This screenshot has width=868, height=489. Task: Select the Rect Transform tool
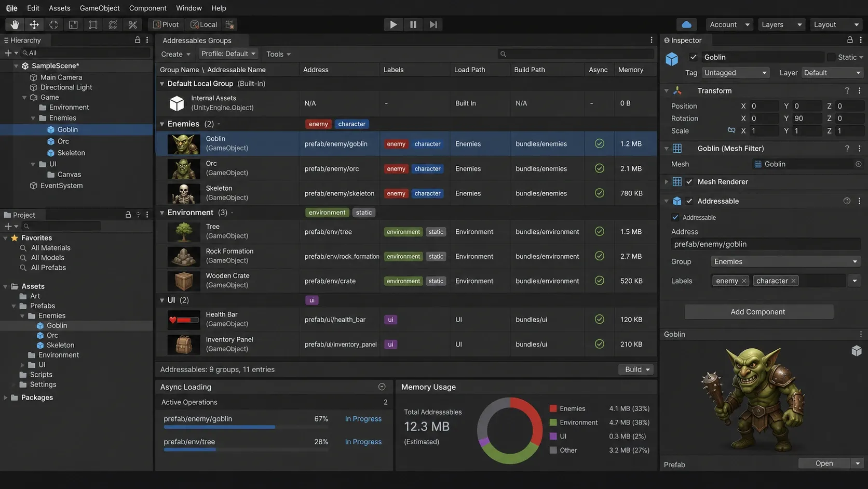(x=93, y=24)
